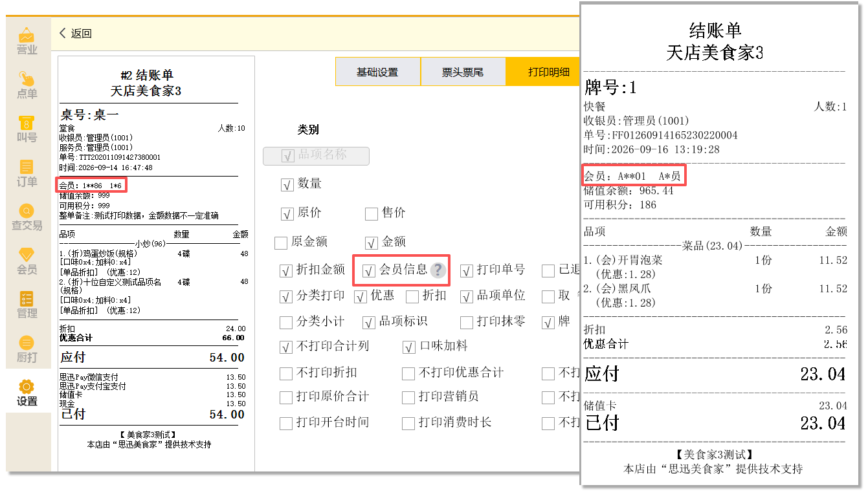Uncheck the 品项标识 checkbox
The height and width of the screenshot is (498, 868).
369,322
